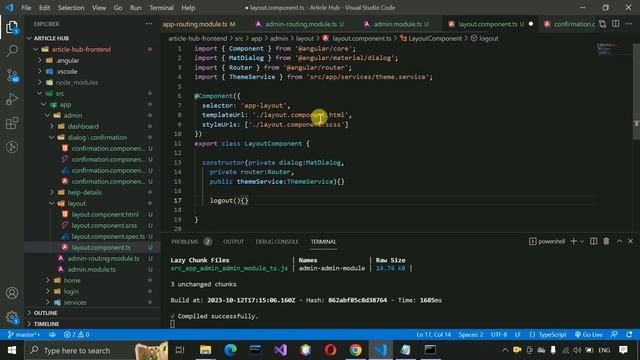The image size is (640, 360).
Task: Split the editor to the right
Action: 616,24
